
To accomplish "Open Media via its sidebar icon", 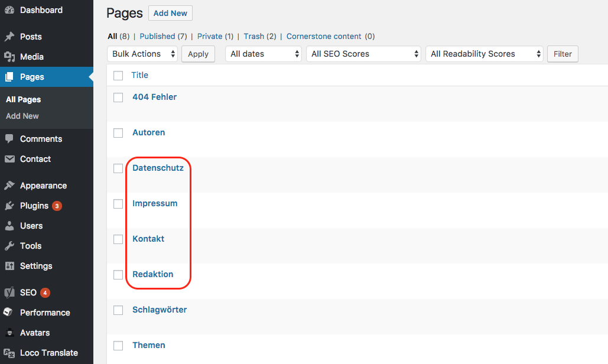I will tap(9, 57).
